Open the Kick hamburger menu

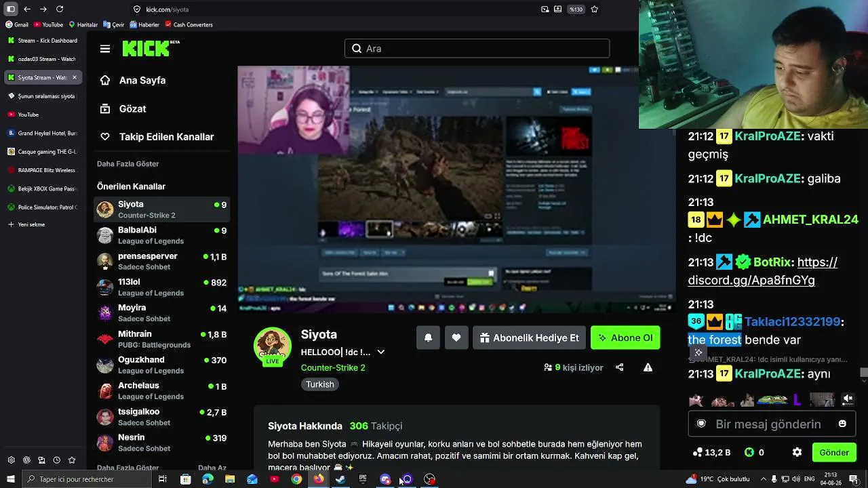105,49
